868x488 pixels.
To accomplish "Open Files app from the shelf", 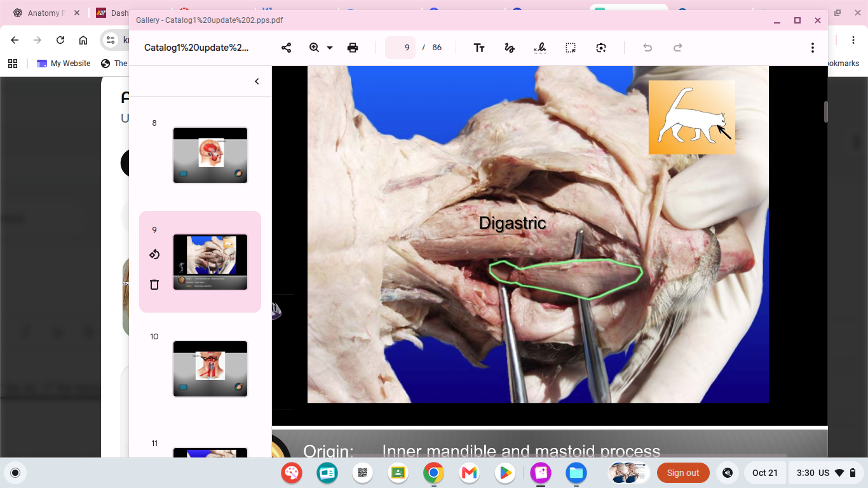I will click(576, 473).
